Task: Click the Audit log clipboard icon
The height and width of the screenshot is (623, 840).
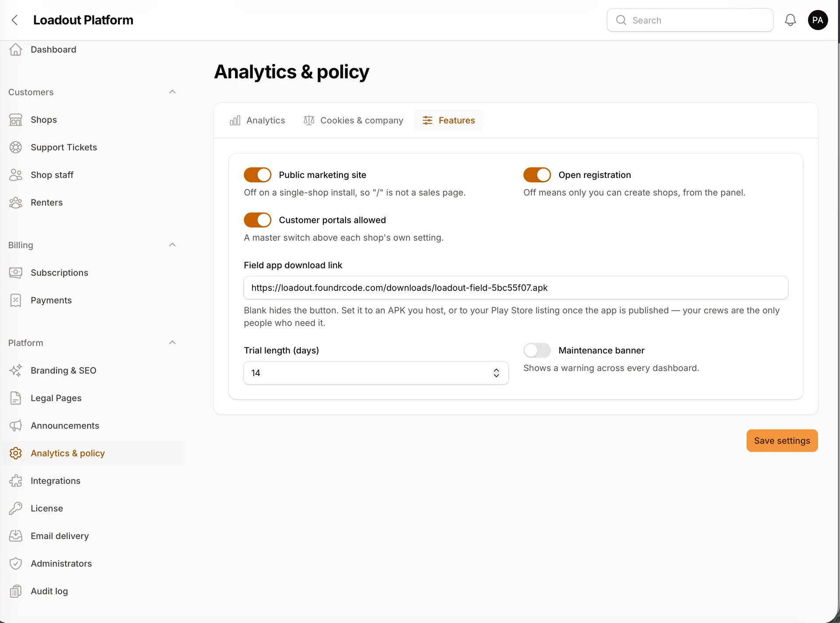Action: (x=16, y=591)
